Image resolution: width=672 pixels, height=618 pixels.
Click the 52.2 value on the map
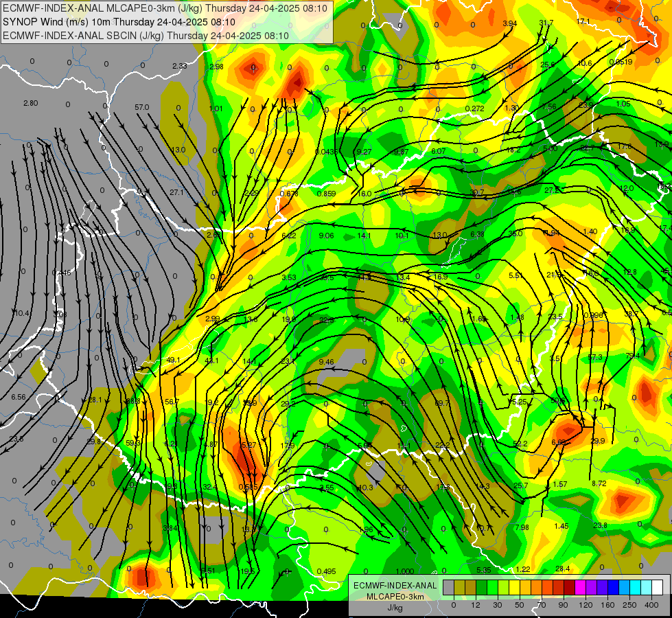[x=520, y=444]
